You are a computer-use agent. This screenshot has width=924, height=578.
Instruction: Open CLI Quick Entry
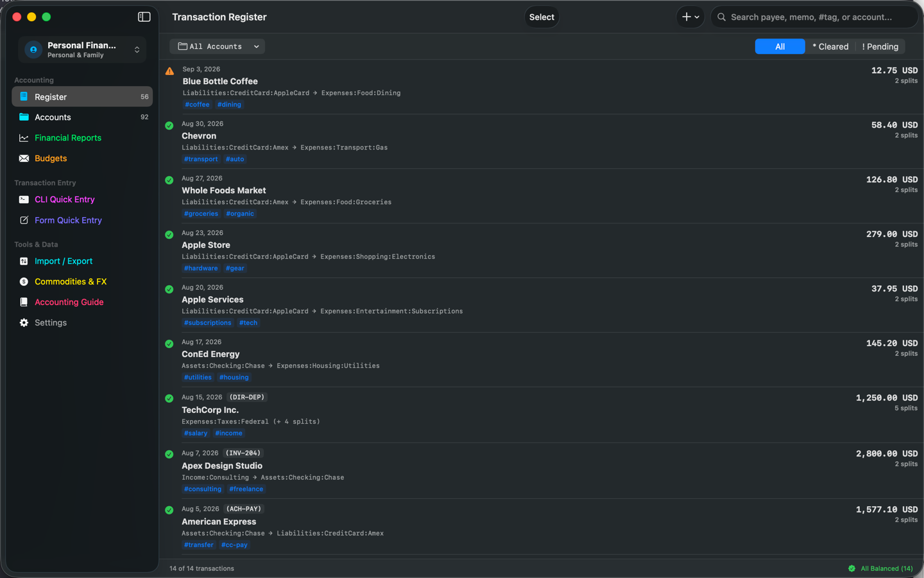pos(82,199)
